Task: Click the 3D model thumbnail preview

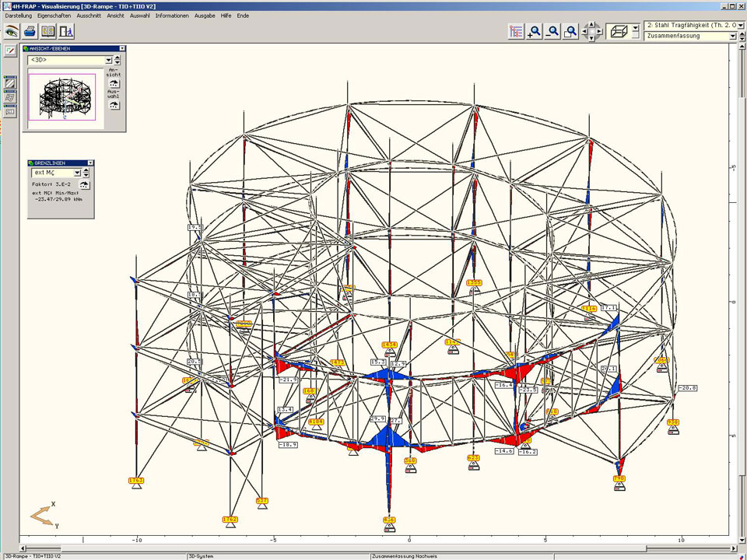Action: [x=61, y=96]
